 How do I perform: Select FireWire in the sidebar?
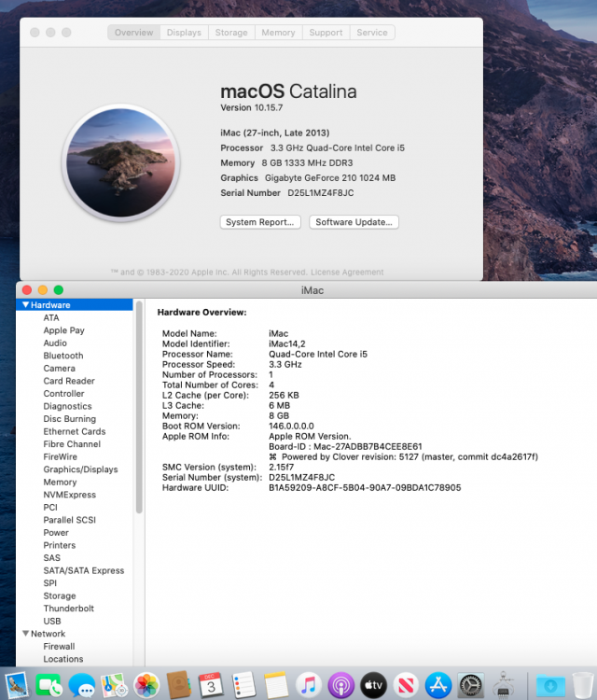pos(61,456)
